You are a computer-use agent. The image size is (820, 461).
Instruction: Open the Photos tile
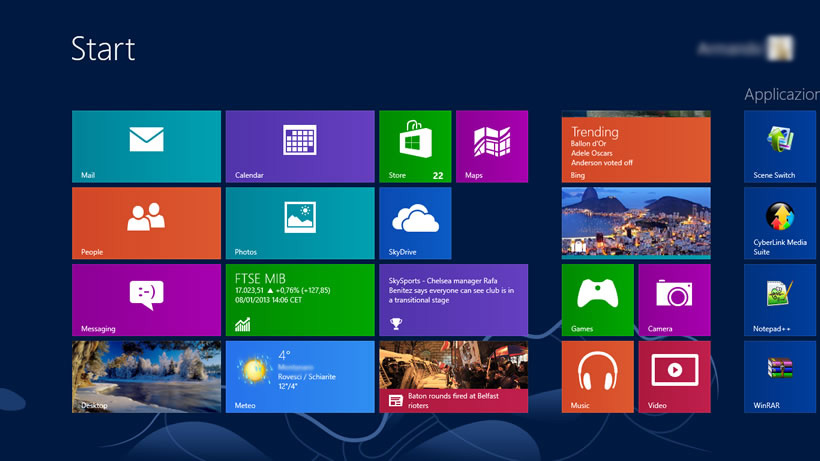click(x=300, y=223)
